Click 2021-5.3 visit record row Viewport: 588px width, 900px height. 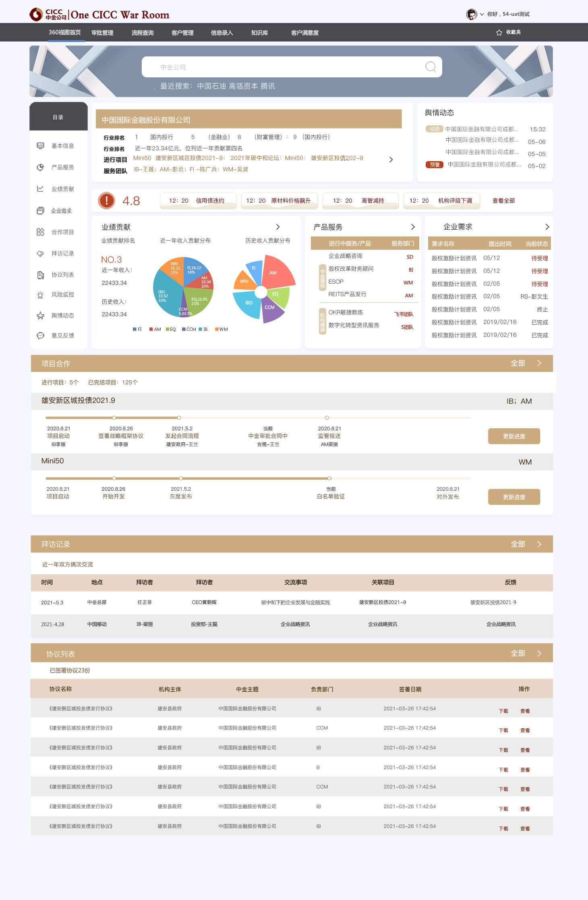pos(292,602)
